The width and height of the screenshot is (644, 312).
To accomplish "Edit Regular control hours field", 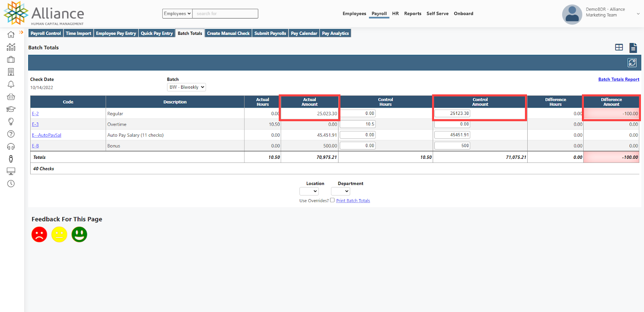I will point(358,113).
